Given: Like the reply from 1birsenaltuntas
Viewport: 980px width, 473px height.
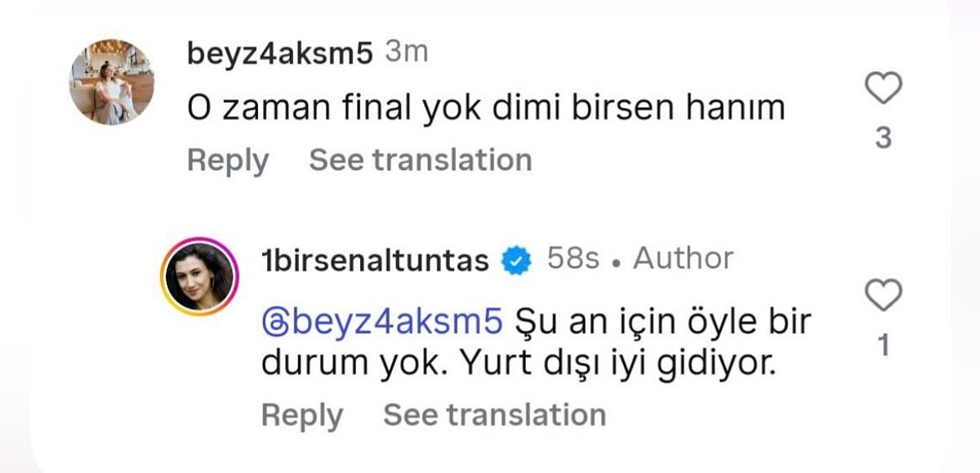Looking at the screenshot, I should click(x=883, y=295).
